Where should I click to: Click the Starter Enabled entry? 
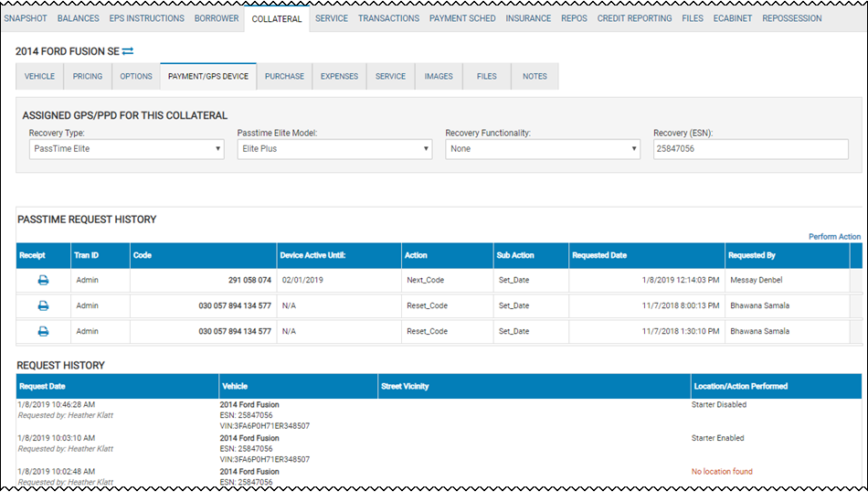pyautogui.click(x=717, y=438)
